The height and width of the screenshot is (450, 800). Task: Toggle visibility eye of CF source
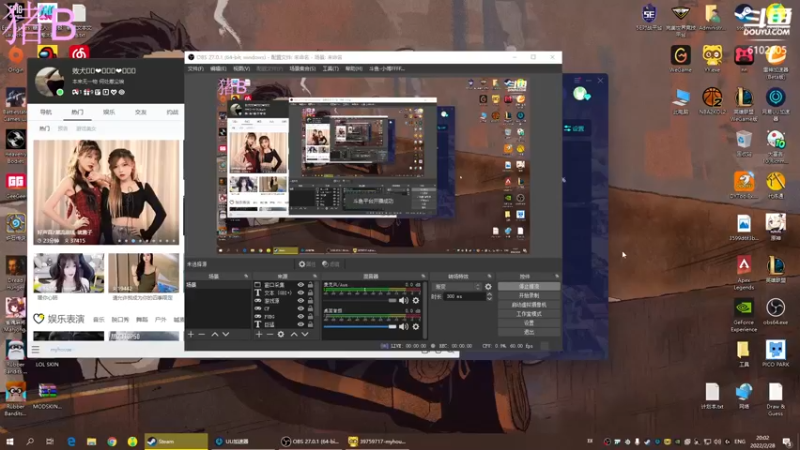[x=301, y=308]
